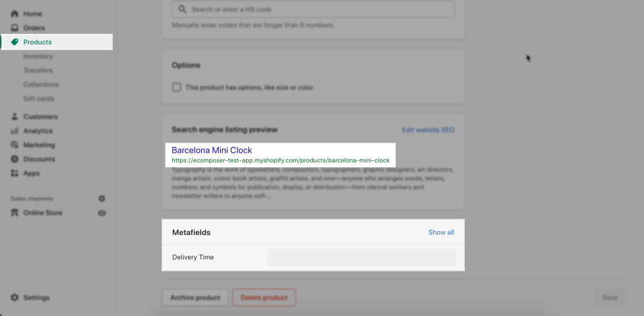Add a sales channel with plus icon

point(102,199)
